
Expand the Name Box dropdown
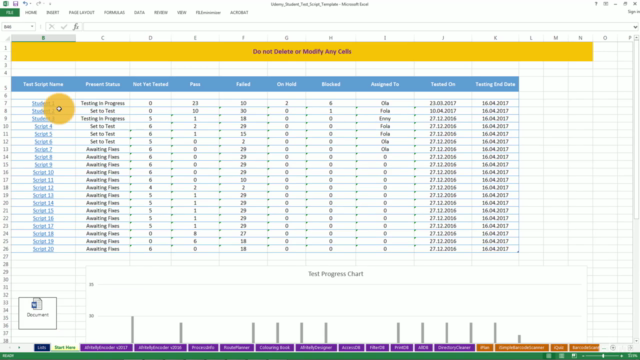(x=32, y=27)
